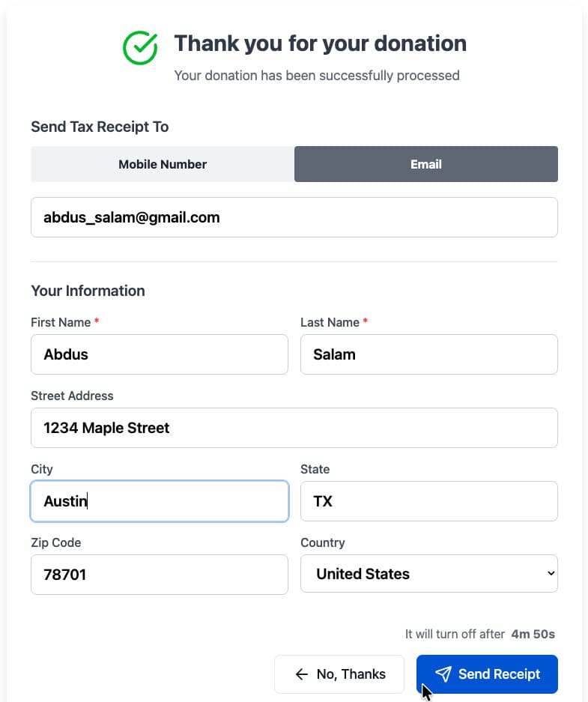
Task: Click the left arrow icon beside No, Thanks
Action: click(302, 674)
